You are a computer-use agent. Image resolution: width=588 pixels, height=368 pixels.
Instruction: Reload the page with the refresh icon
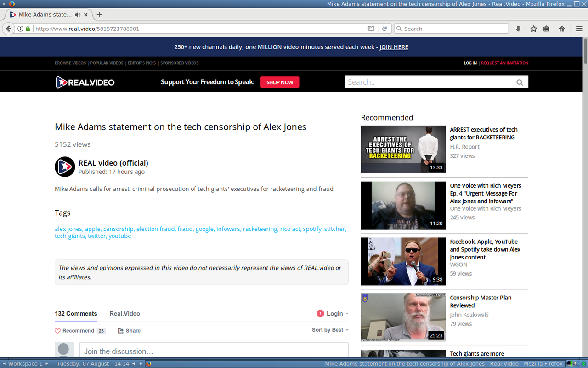[x=384, y=29]
